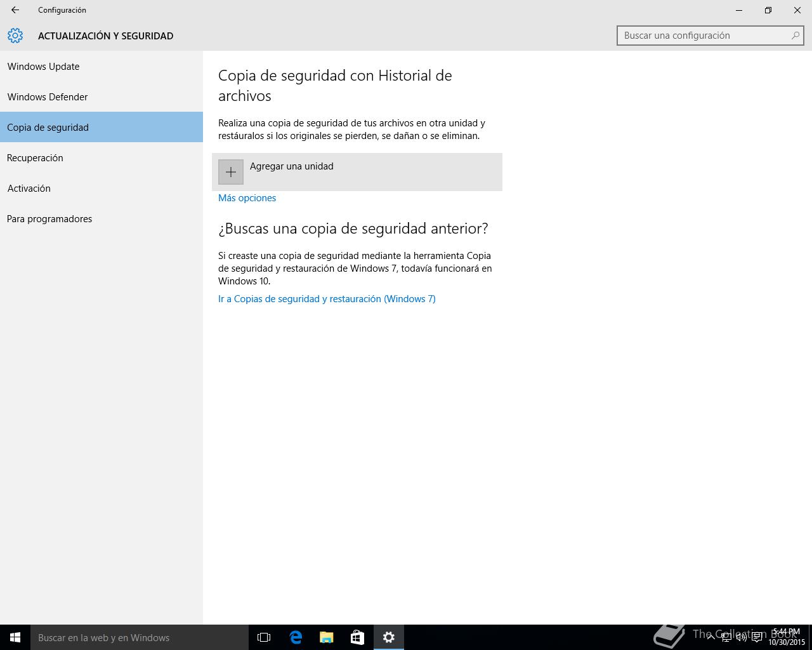Click the Configuración window title text

tap(62, 10)
